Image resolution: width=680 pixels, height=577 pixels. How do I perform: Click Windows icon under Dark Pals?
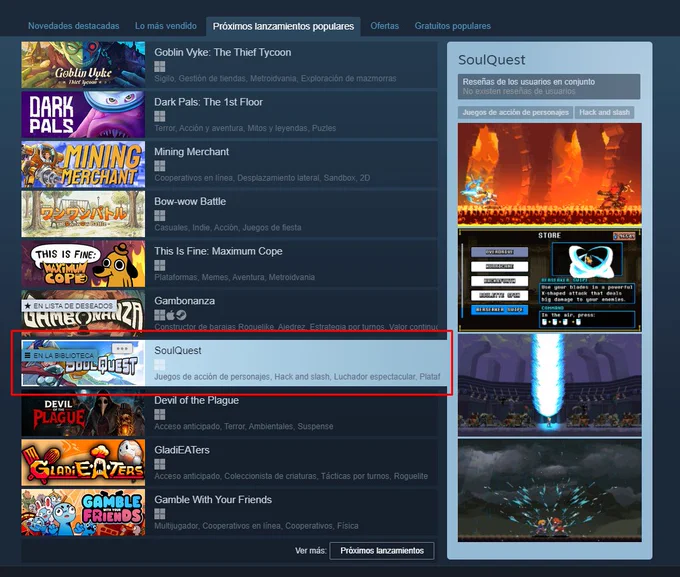click(160, 116)
